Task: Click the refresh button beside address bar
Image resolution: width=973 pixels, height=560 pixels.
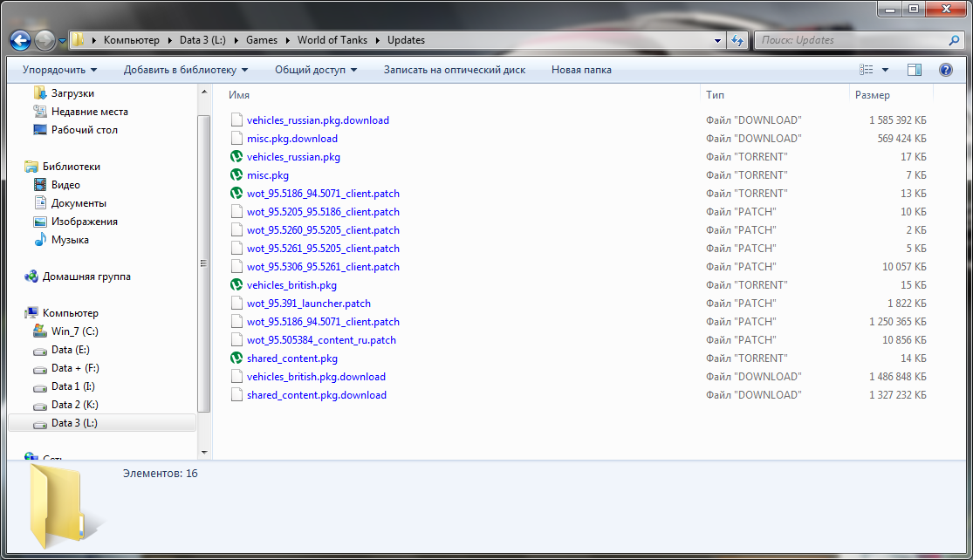Action: (x=738, y=40)
